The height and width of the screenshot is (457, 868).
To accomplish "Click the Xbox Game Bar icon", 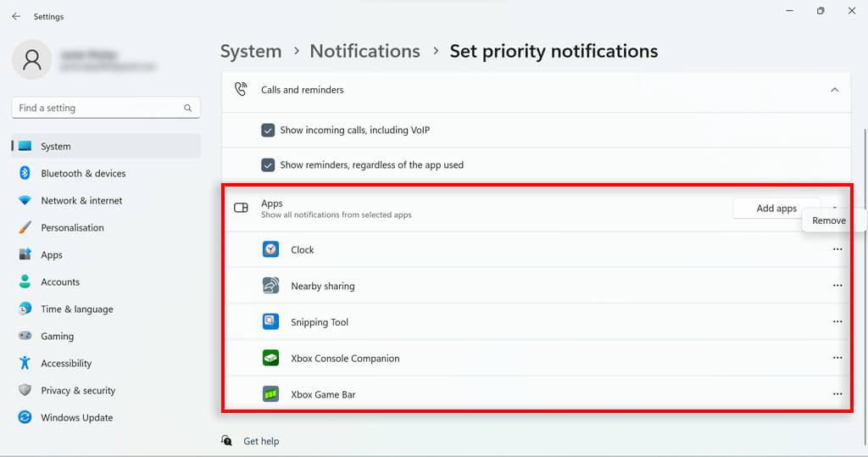I will 270,394.
